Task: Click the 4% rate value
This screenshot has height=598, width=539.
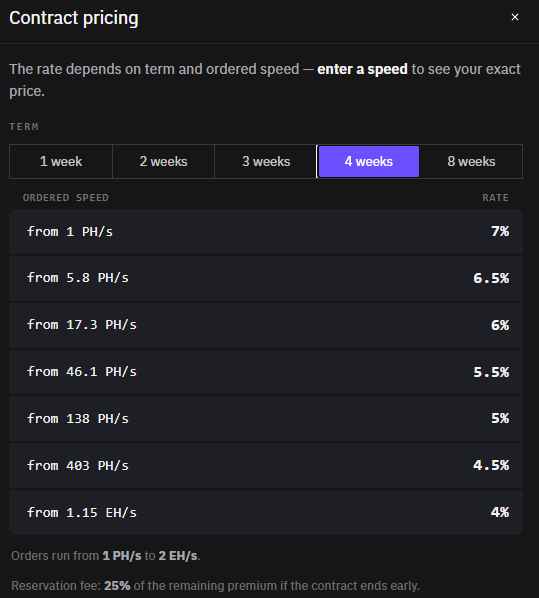Action: pos(500,512)
